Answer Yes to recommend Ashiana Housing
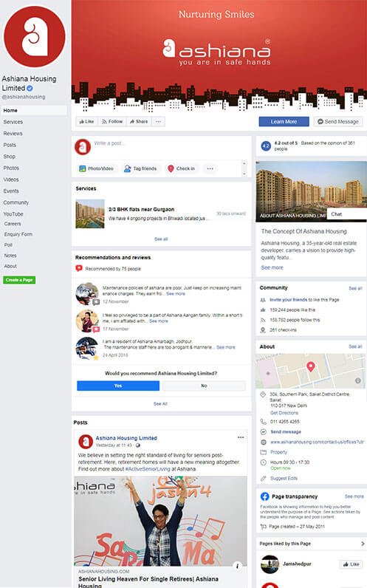367x588 pixels. (x=118, y=386)
